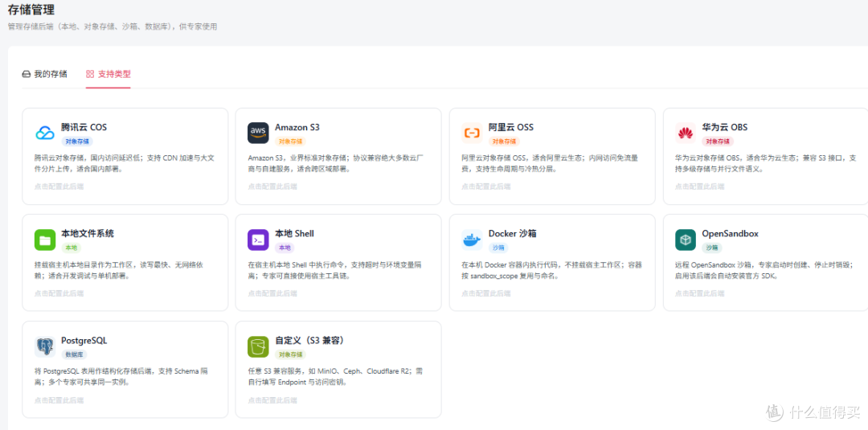The width and height of the screenshot is (868, 430).
Task: Click the description mentioning 官方 SDK
Action: pos(766,270)
